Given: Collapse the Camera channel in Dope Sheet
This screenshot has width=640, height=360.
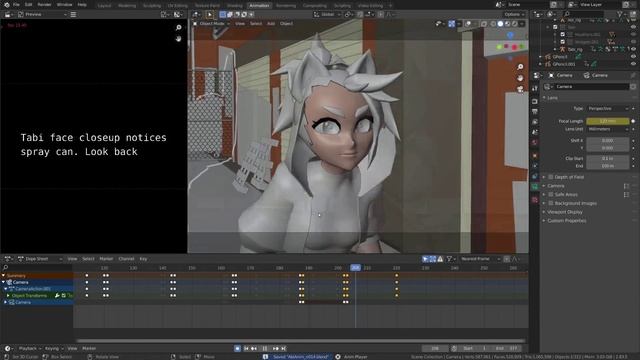Looking at the screenshot, I should point(3,282).
